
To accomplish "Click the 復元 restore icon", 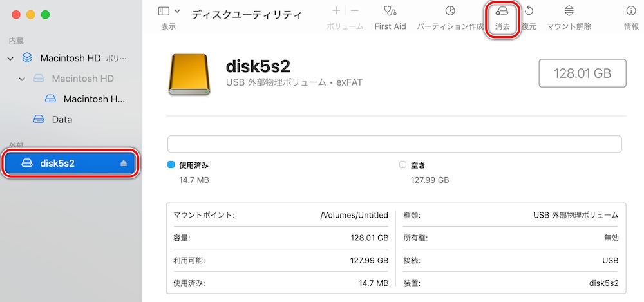I will [x=529, y=11].
